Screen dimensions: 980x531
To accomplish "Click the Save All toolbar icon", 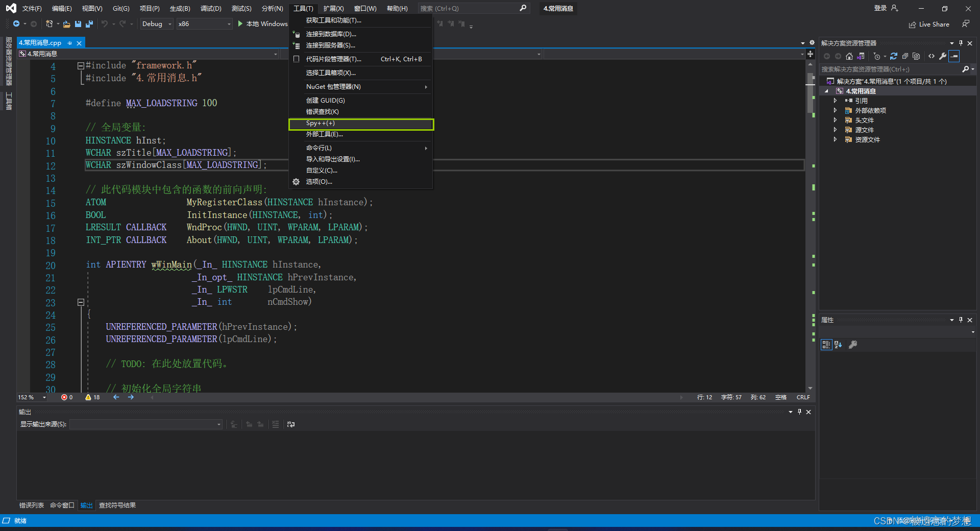I will point(89,24).
